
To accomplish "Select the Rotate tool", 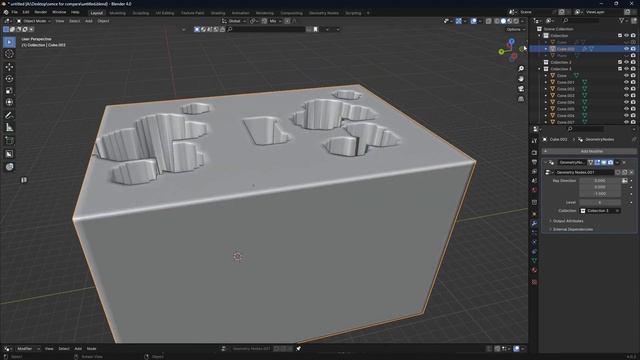I will [x=9, y=79].
